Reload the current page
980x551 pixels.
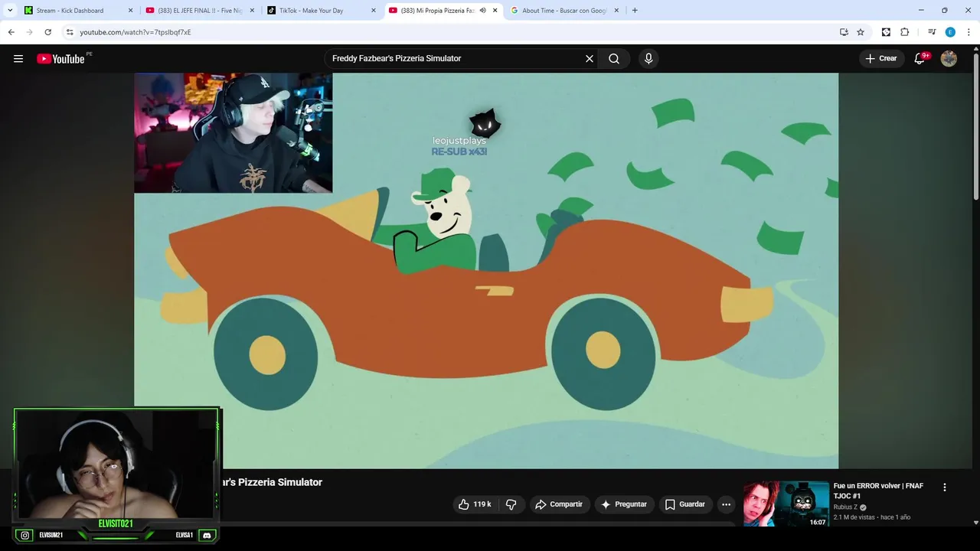point(47,32)
